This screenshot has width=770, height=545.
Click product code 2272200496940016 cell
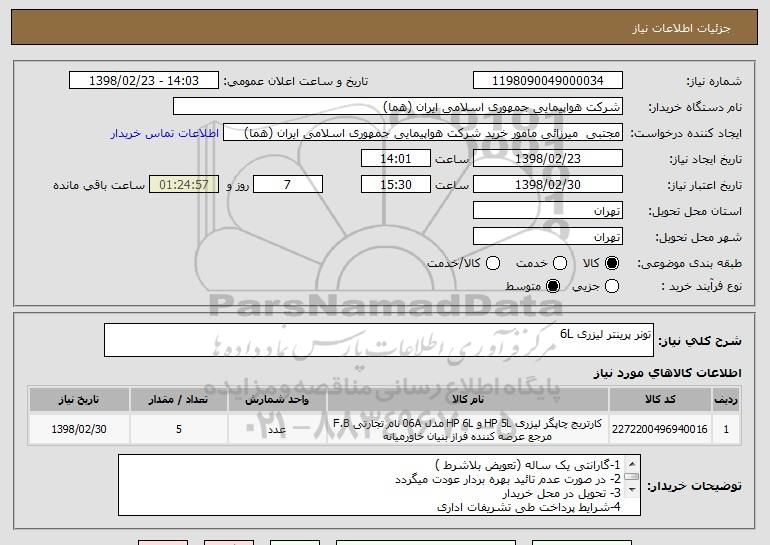(660, 429)
